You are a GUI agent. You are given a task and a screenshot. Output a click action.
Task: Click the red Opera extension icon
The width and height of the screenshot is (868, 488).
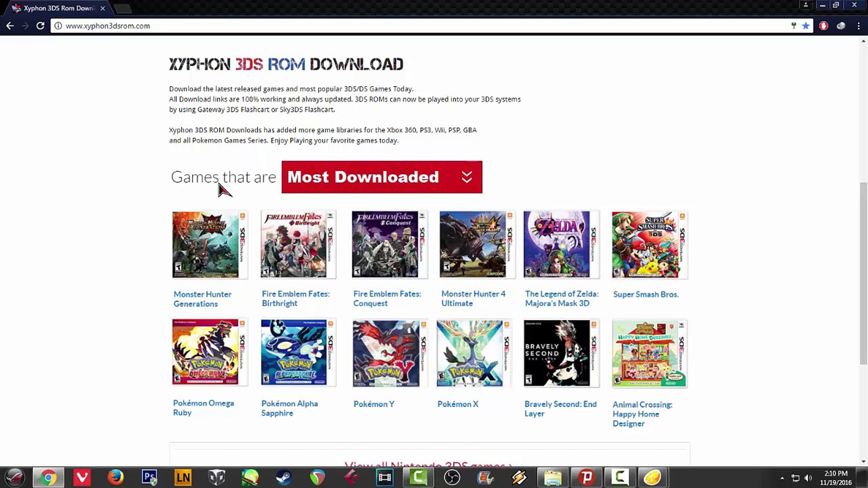824,26
